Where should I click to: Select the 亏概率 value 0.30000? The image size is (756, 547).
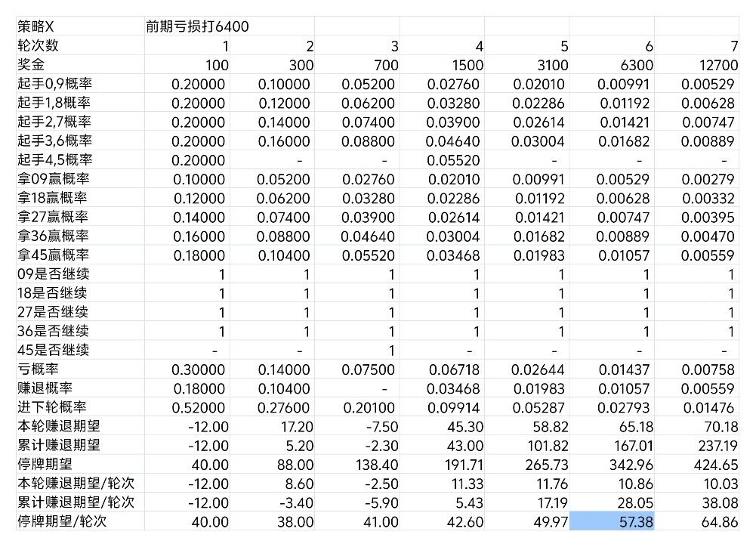[198, 369]
